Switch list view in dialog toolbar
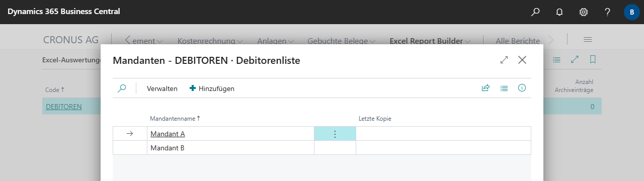Image resolution: width=644 pixels, height=181 pixels. point(504,88)
